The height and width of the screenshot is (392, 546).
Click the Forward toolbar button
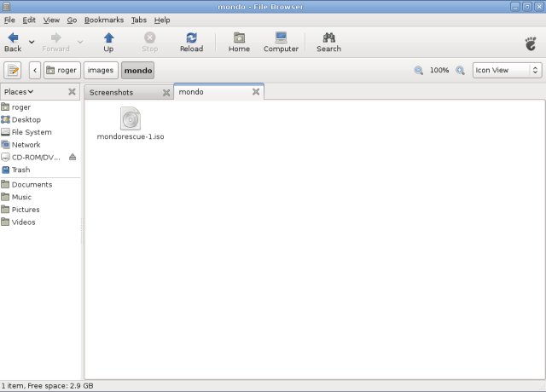55,42
